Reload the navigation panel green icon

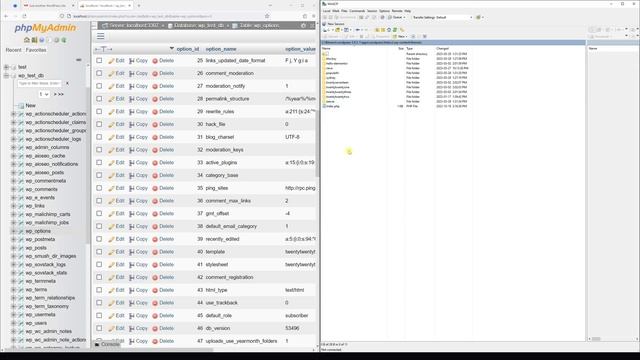64,40
